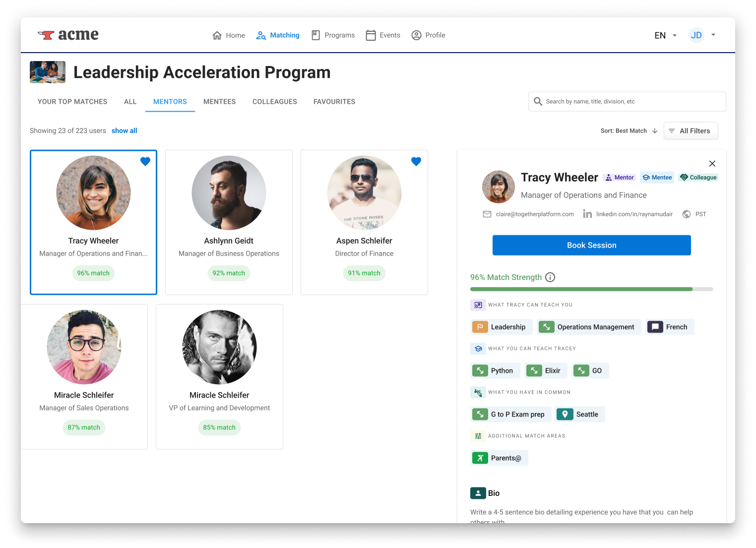The height and width of the screenshot is (548, 756).
Task: Click the JD avatar circle
Action: (x=696, y=35)
